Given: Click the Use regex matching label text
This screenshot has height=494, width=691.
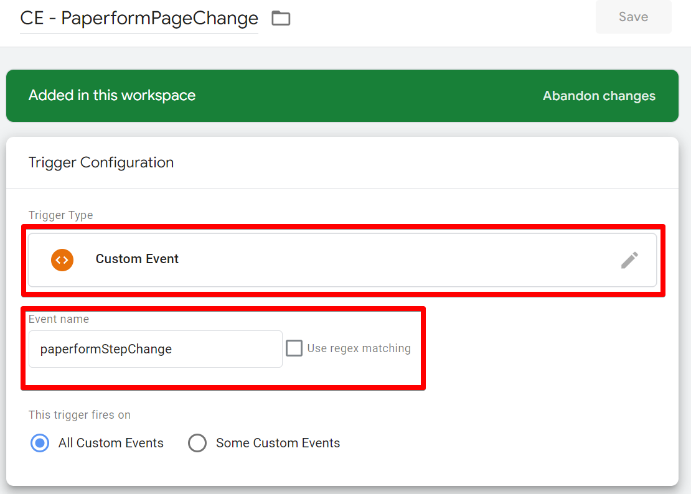Looking at the screenshot, I should [x=359, y=348].
